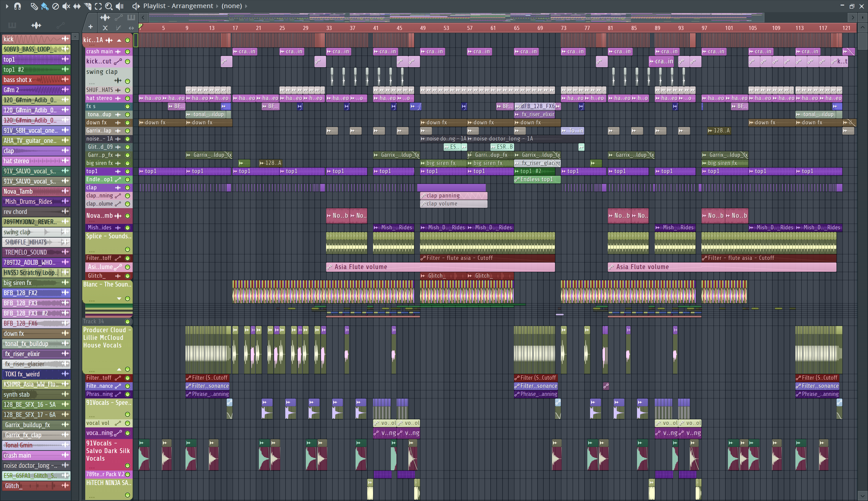Mute the SHUF..HATS track
Screen dimensions: 868x501
(x=128, y=90)
